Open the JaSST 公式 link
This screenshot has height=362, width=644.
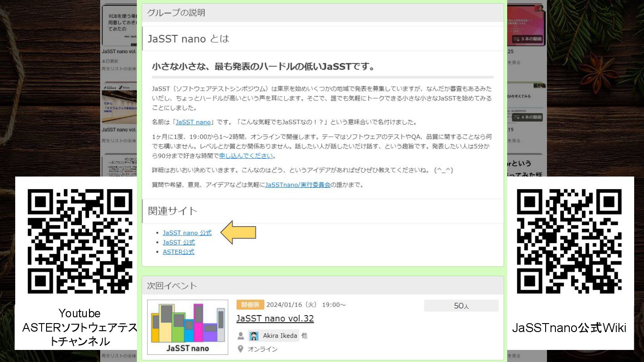coord(178,242)
